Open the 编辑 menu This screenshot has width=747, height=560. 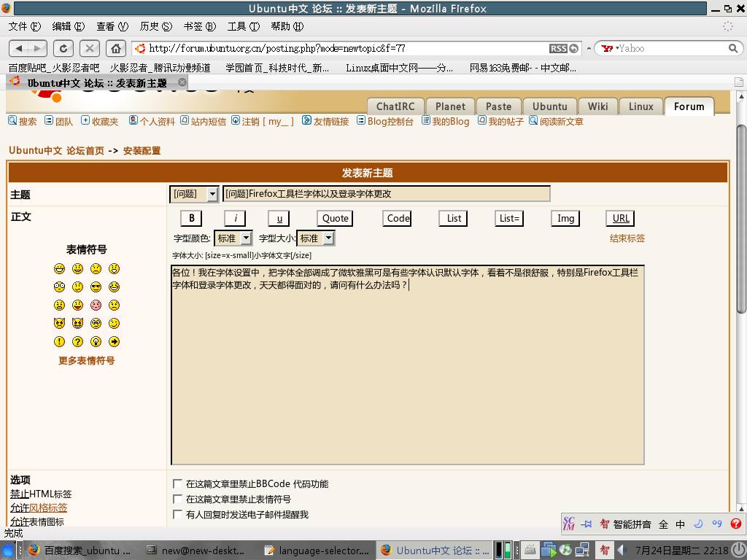pyautogui.click(x=68, y=26)
